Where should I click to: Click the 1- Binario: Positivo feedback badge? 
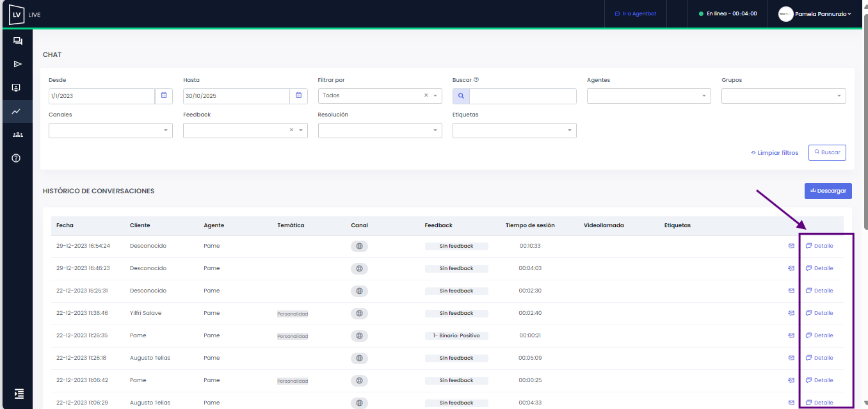click(456, 335)
